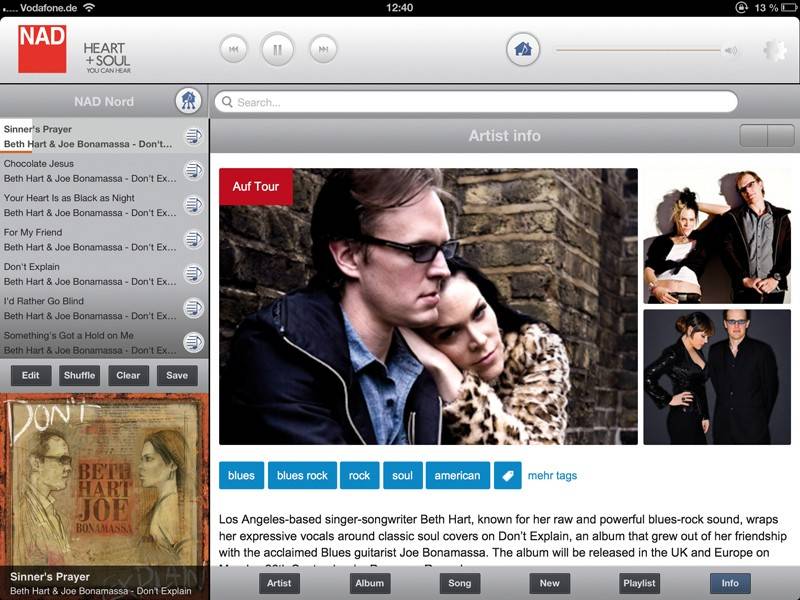Viewport: 800px width, 600px height.
Task: Open options icon for Your Heart Is as Black as Night
Action: [x=193, y=205]
